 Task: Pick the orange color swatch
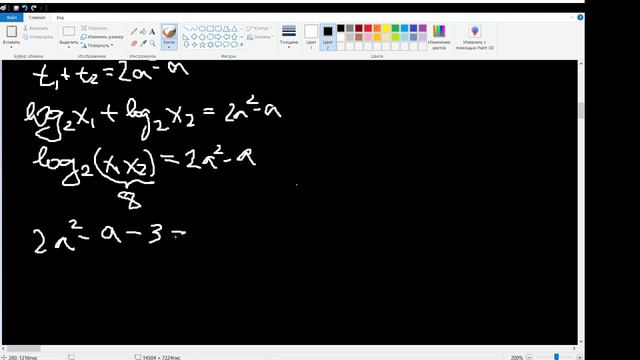click(x=377, y=28)
